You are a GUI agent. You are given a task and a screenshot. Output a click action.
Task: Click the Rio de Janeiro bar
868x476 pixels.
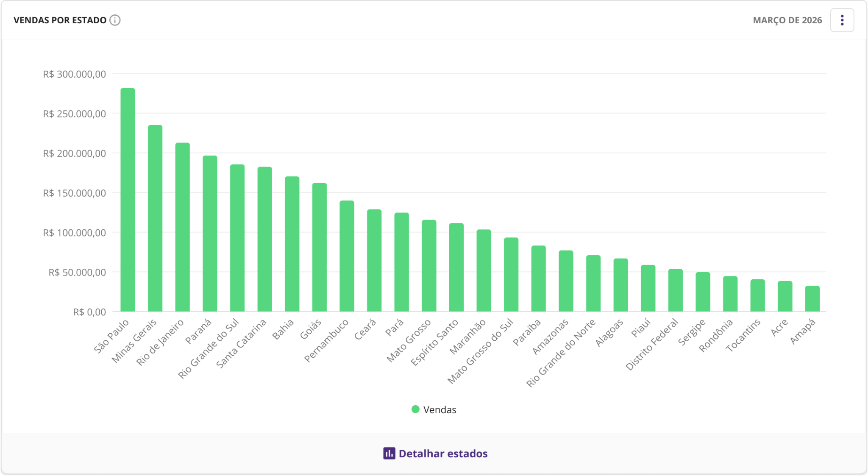click(x=183, y=227)
